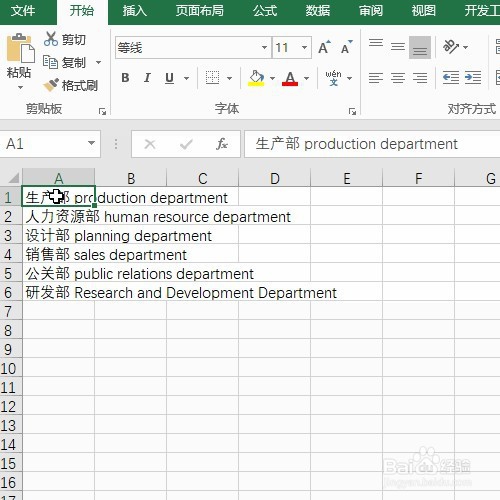Open the paste options dropdown arrow
Screen dimensions: 500x500
tap(20, 88)
